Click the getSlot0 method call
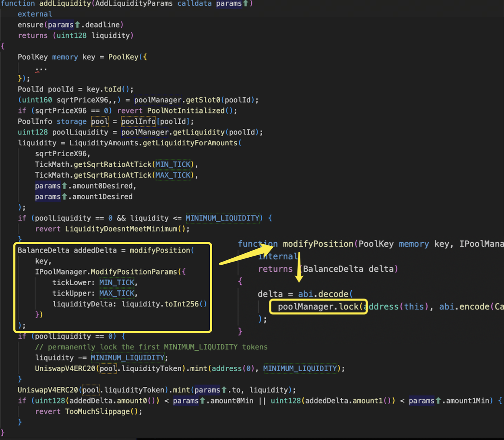The width and height of the screenshot is (504, 440). pos(203,100)
